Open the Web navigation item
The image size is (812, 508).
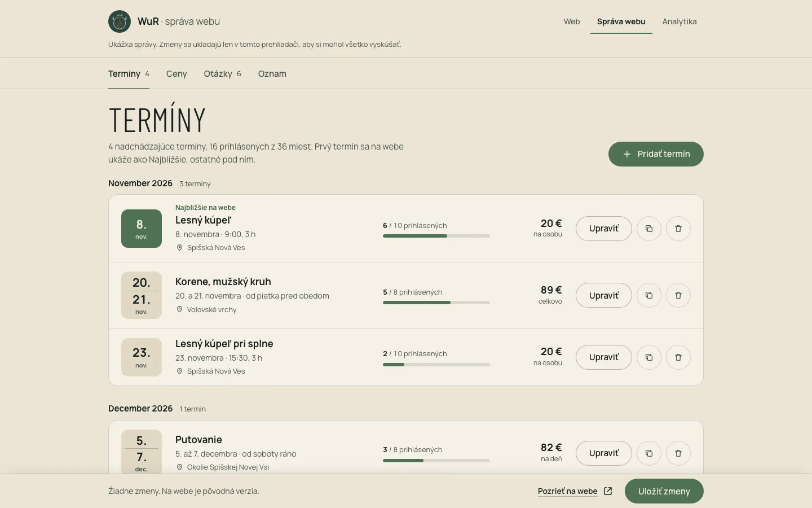point(572,21)
